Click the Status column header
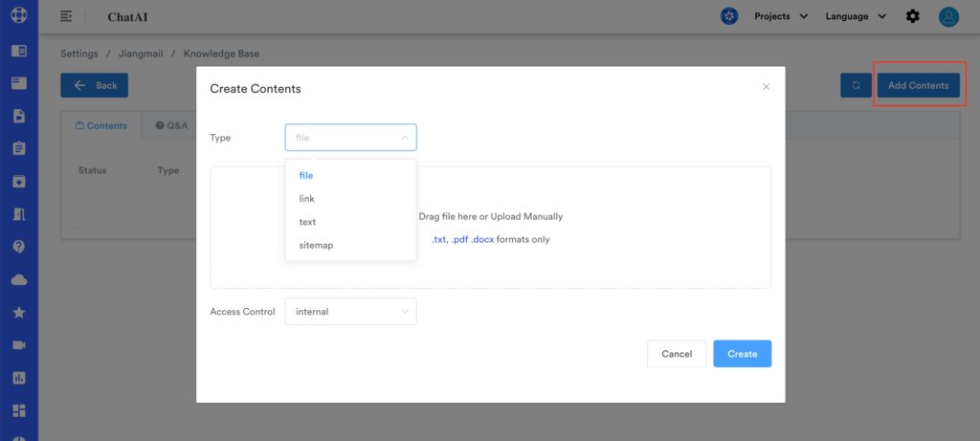This screenshot has width=980, height=441. (93, 170)
